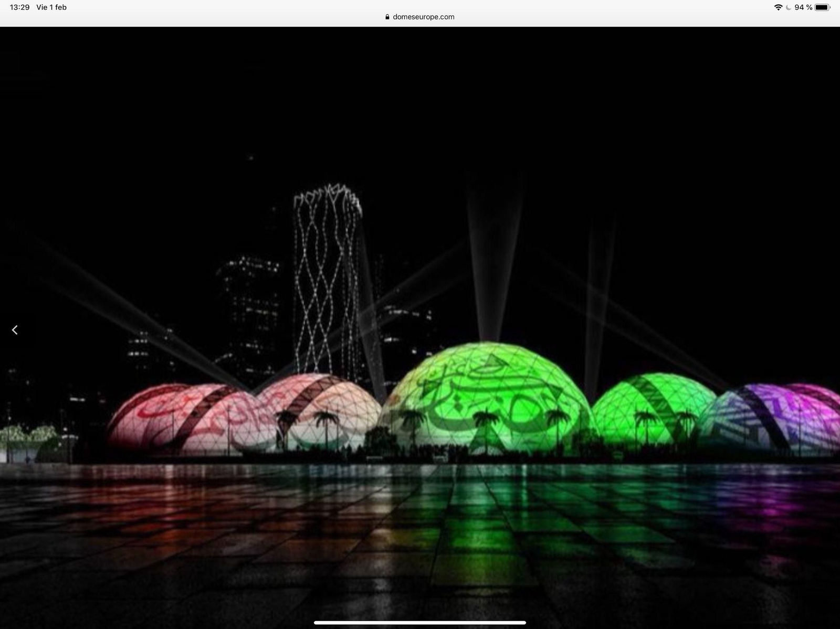Tap the 94 % battery percentage

803,7
